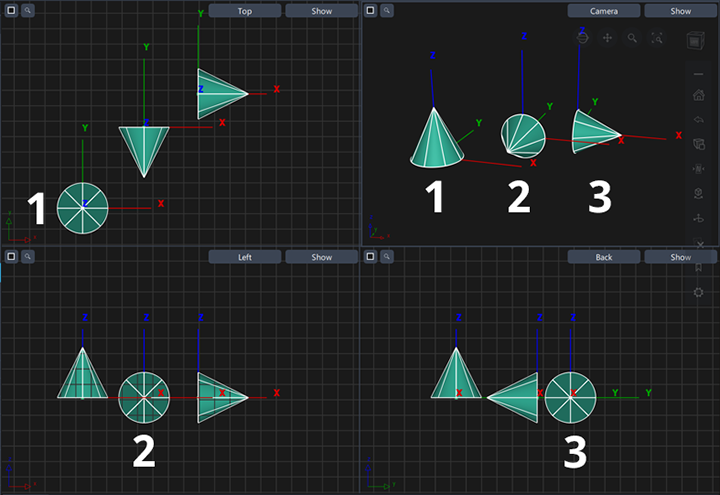The height and width of the screenshot is (495, 720).
Task: Open the Show menu in Back viewport
Action: (x=681, y=257)
